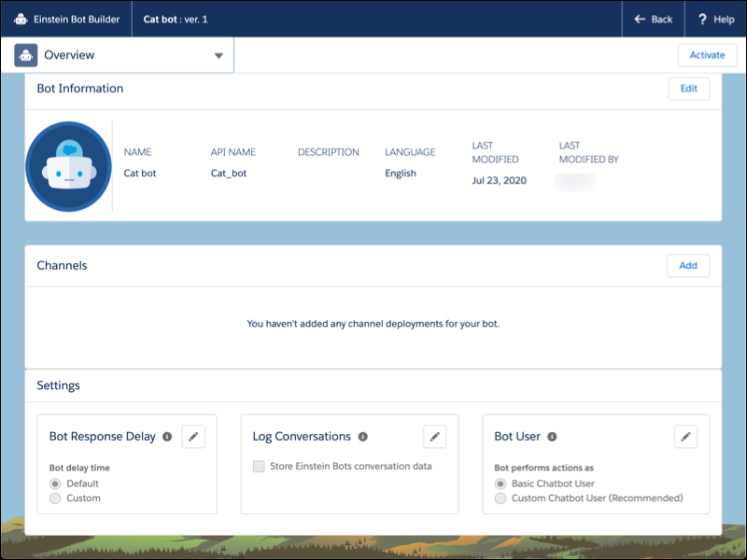Click the Bot Information heading
Viewport: 747px width, 560px height.
coord(80,89)
